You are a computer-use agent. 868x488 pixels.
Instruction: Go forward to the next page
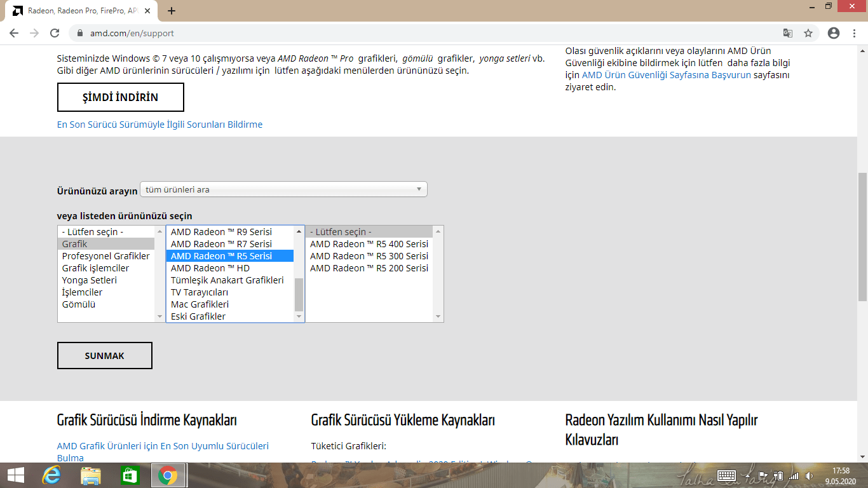34,33
